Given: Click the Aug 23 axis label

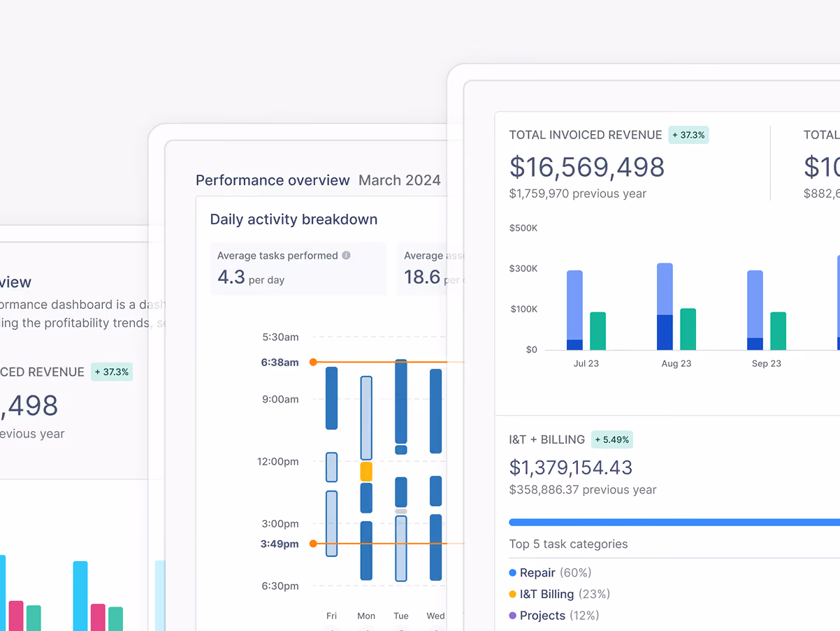Looking at the screenshot, I should (x=676, y=363).
